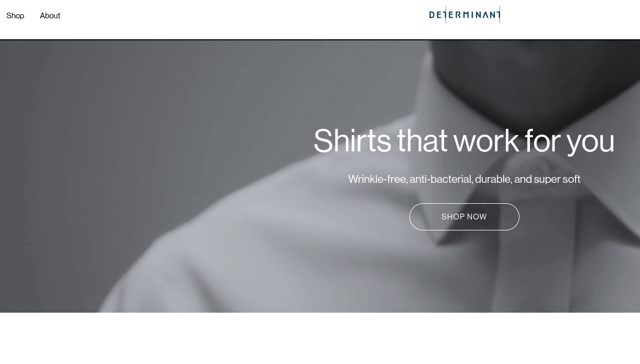Open the About menu item

point(50,16)
